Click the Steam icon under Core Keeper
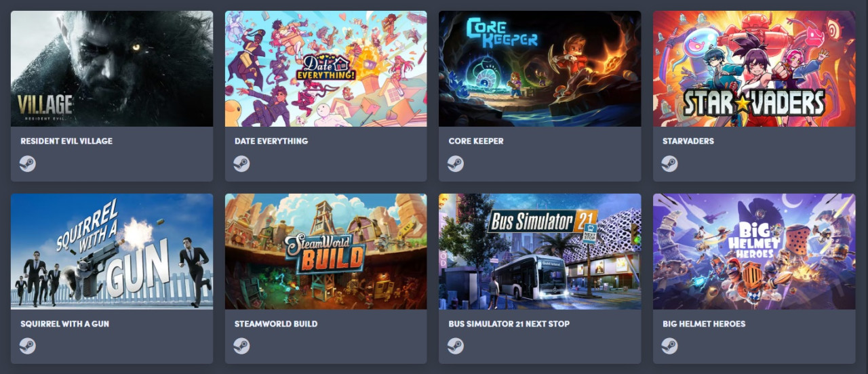The height and width of the screenshot is (374, 868). tap(456, 163)
